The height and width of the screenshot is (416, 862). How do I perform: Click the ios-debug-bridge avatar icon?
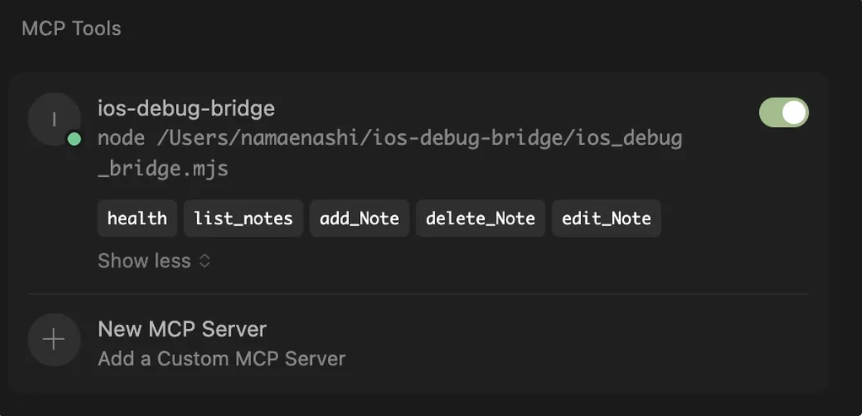click(x=54, y=119)
